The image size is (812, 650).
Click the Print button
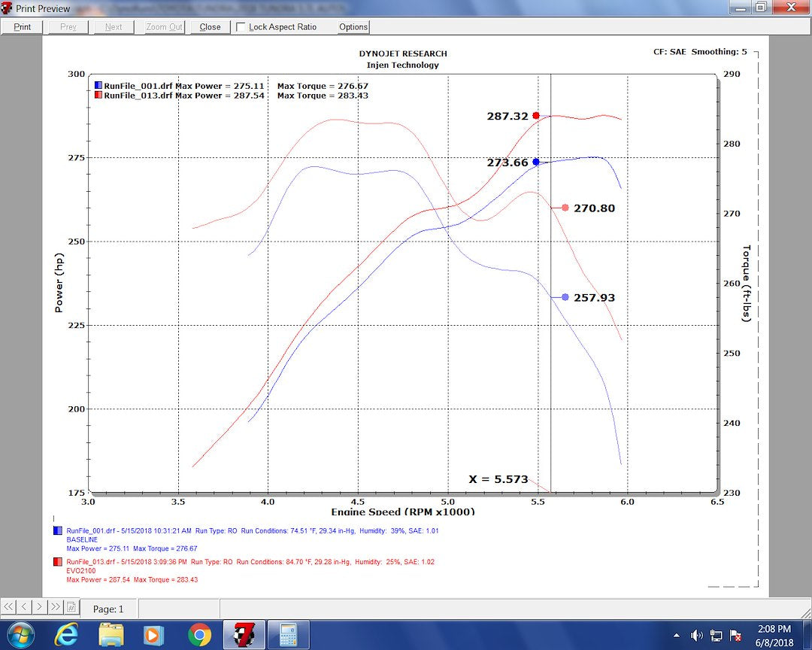pyautogui.click(x=22, y=27)
